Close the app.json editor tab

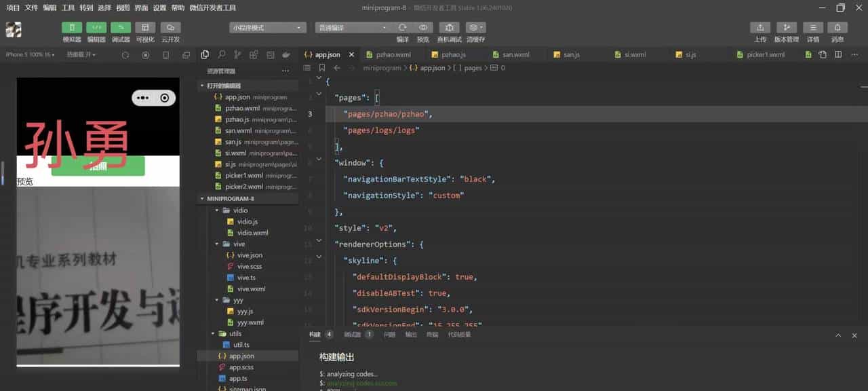pos(351,54)
